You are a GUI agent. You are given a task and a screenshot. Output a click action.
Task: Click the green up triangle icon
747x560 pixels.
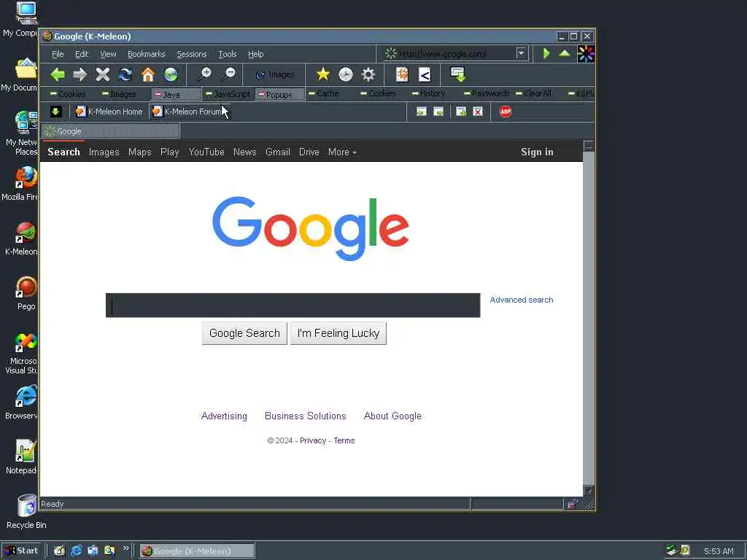(x=565, y=53)
